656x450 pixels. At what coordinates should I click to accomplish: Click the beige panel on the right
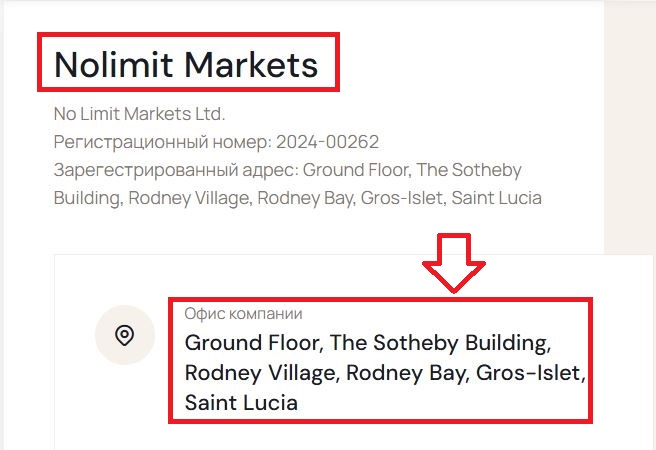(630, 130)
